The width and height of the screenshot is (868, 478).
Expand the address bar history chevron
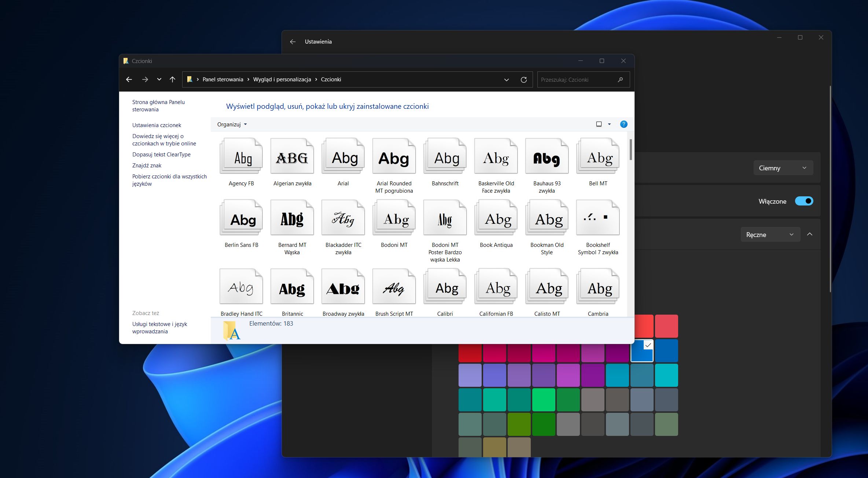(x=506, y=79)
